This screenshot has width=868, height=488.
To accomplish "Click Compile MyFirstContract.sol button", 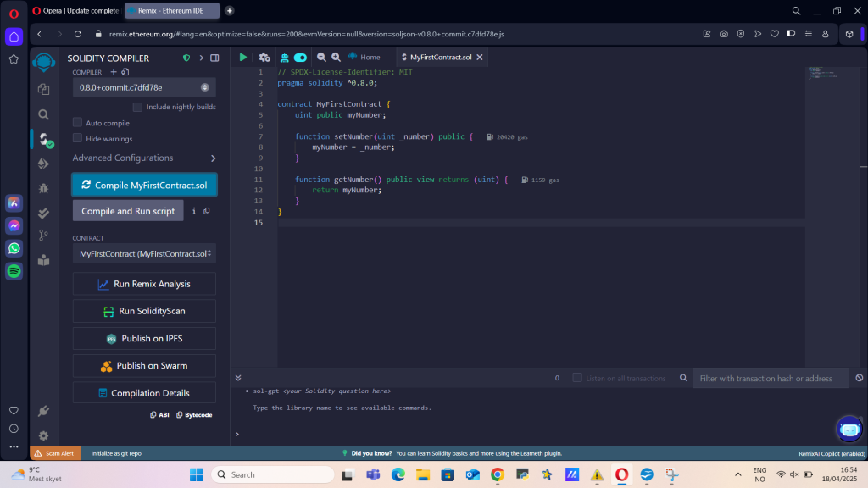I will (x=144, y=185).
